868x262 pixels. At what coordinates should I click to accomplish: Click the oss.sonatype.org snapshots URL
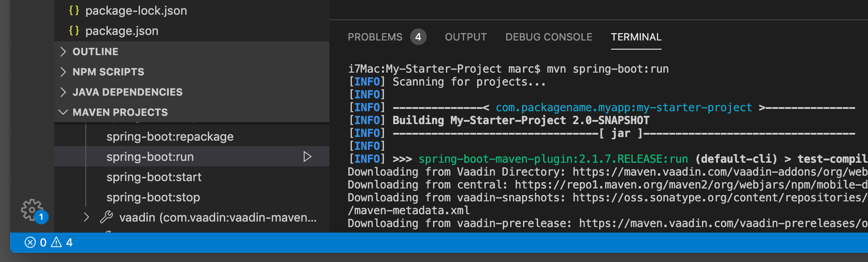(720, 198)
